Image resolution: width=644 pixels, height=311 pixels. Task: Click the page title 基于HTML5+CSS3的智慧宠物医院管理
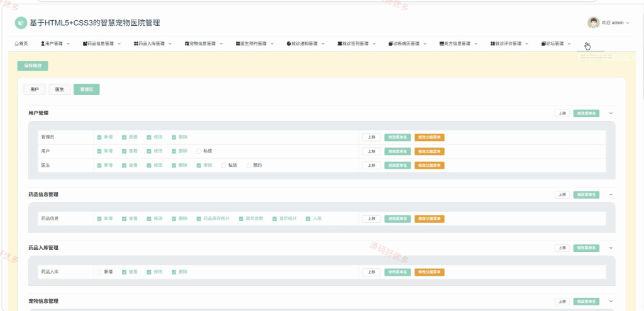95,23
